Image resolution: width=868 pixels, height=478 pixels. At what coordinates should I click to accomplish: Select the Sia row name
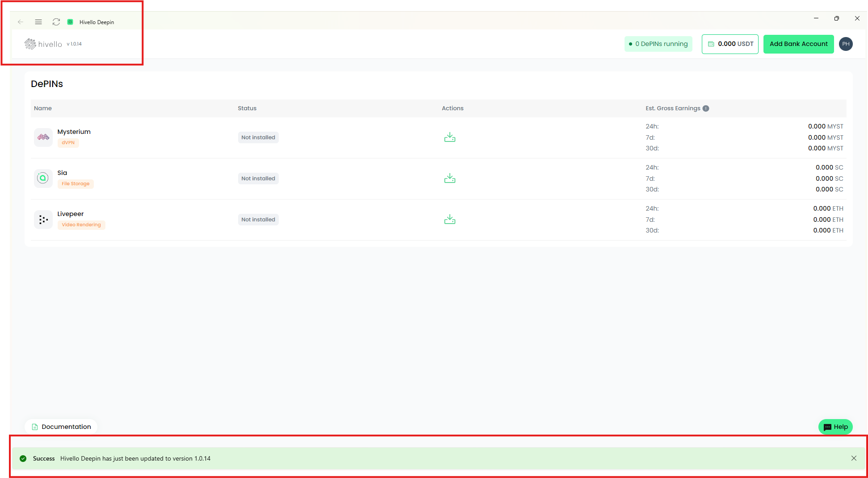coord(62,173)
